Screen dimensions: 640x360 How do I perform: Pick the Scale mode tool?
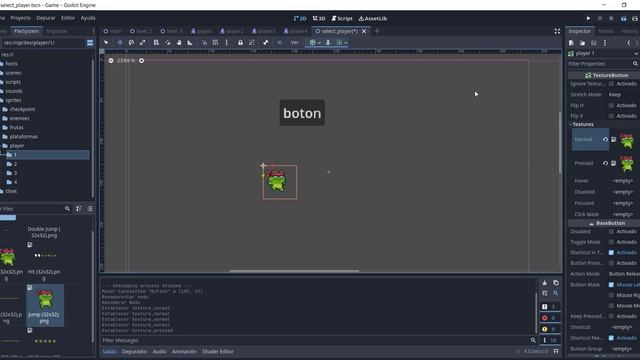(142, 42)
